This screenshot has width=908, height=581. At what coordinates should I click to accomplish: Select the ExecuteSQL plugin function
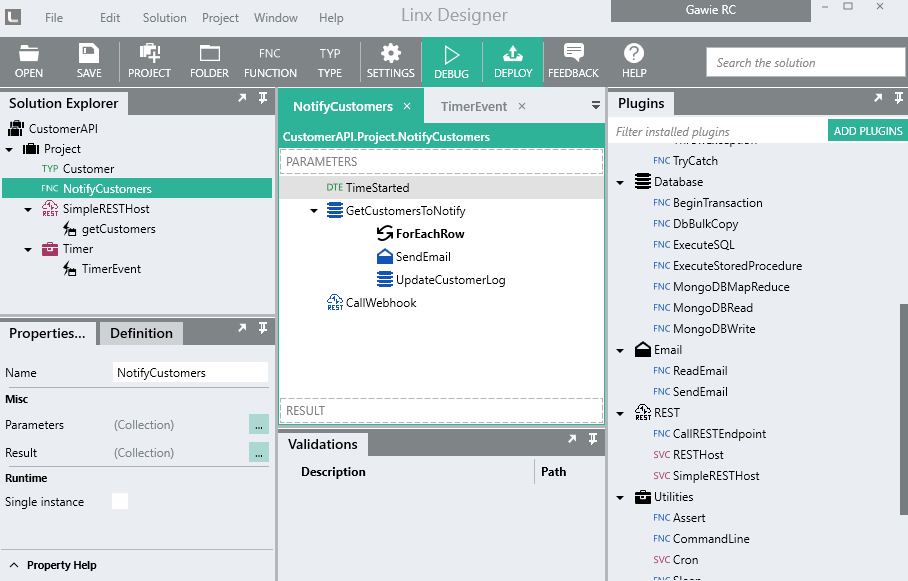[x=694, y=245]
